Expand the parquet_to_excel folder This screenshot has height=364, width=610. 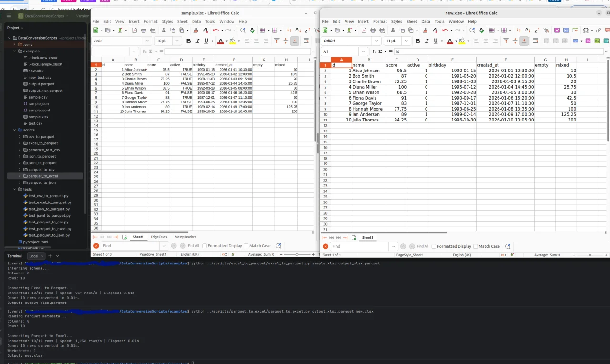point(20,176)
